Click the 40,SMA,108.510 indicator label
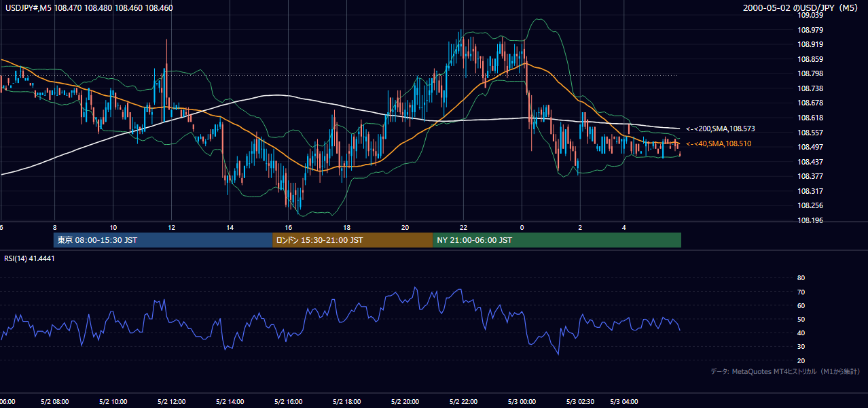Viewport: 868px width, 408px height. point(718,143)
